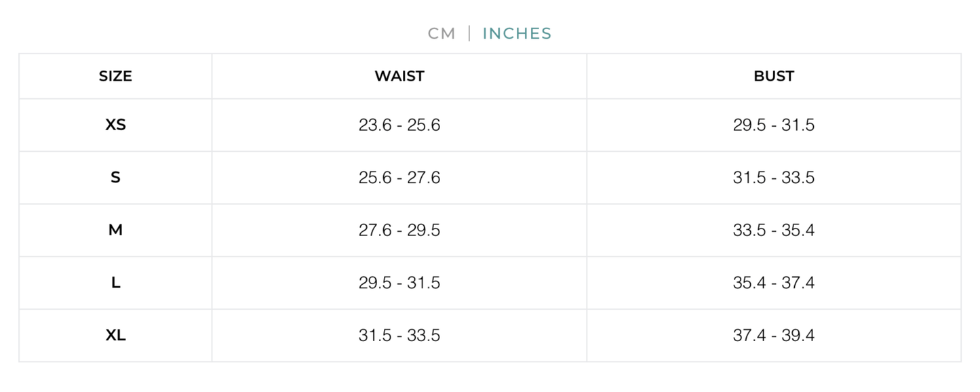Screen dimensions: 980x392
Task: Click the divider between CM and INCHES
Action: click(x=469, y=33)
